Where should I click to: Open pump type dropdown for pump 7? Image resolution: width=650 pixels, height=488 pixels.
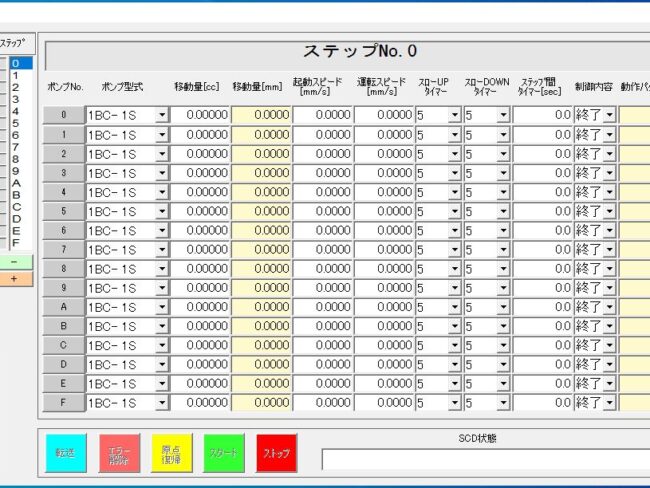162,249
